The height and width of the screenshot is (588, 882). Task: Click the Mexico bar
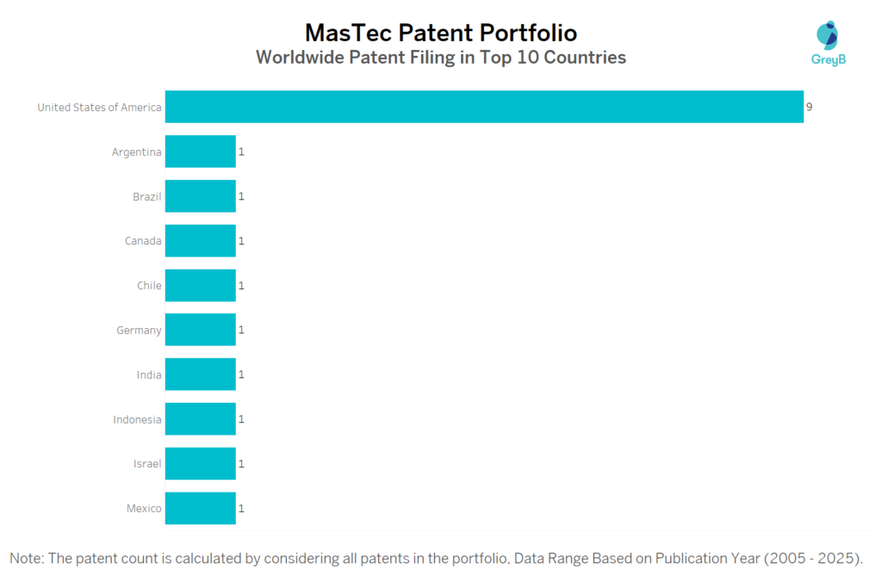[200, 508]
